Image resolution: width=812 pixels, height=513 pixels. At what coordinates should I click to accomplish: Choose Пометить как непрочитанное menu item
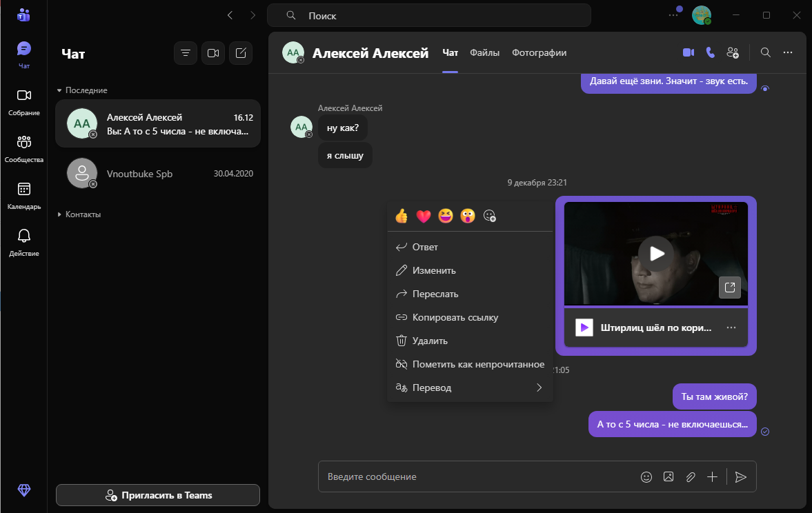pos(477,364)
